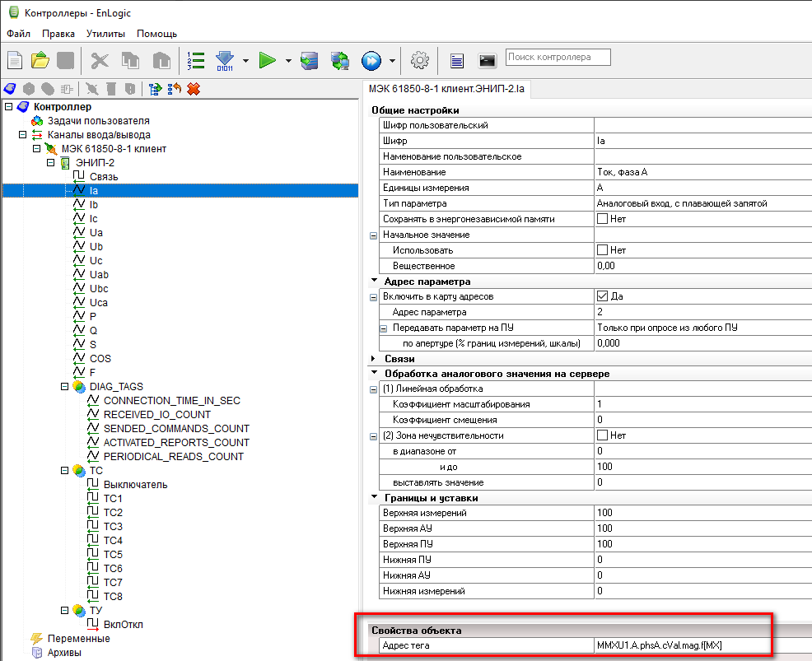Viewport: 812px width, 661px height.
Task: Open a project with the folder icon
Action: click(x=40, y=60)
